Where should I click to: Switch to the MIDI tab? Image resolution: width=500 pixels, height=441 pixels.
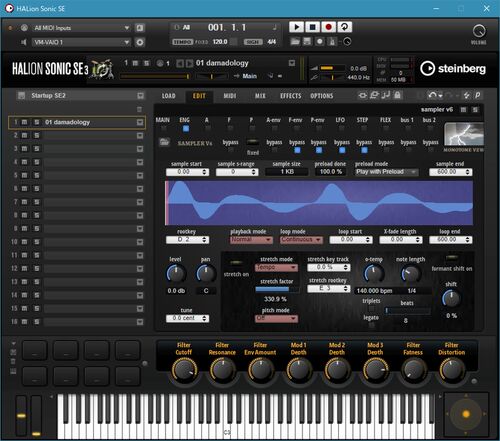[230, 96]
